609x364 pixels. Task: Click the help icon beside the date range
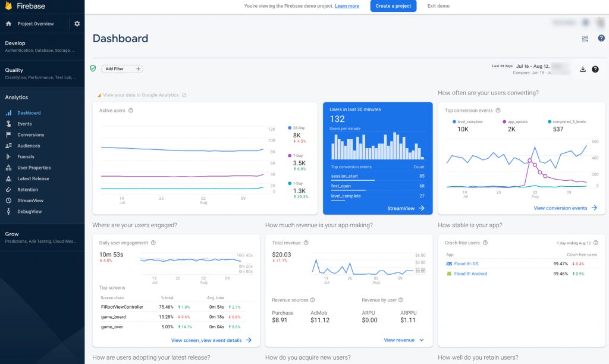click(595, 69)
